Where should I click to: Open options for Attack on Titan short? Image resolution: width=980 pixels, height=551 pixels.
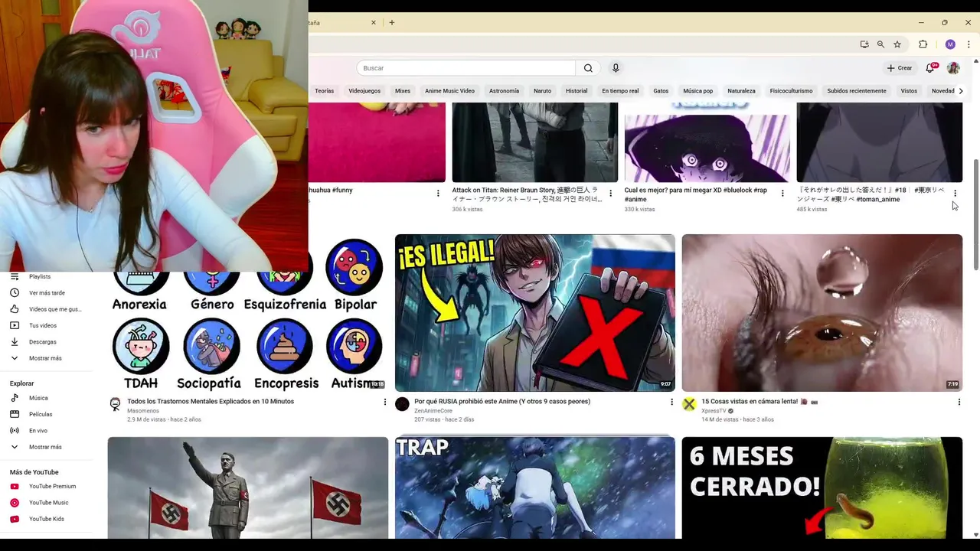coord(610,193)
